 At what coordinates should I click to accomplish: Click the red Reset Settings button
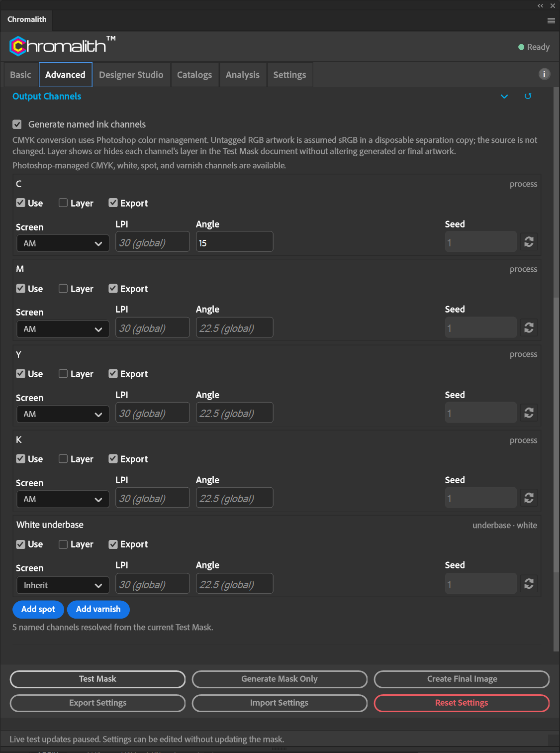click(462, 703)
